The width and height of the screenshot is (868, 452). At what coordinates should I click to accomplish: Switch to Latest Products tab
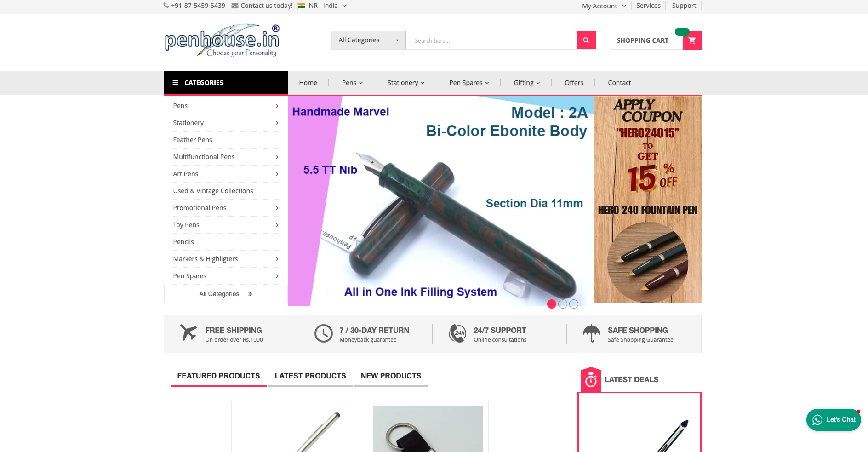(x=310, y=376)
